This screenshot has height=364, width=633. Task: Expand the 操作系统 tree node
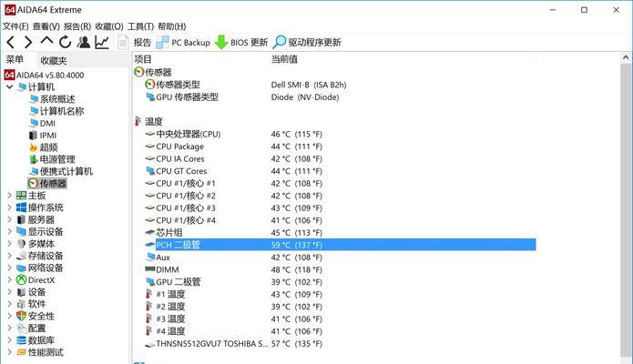[10, 207]
